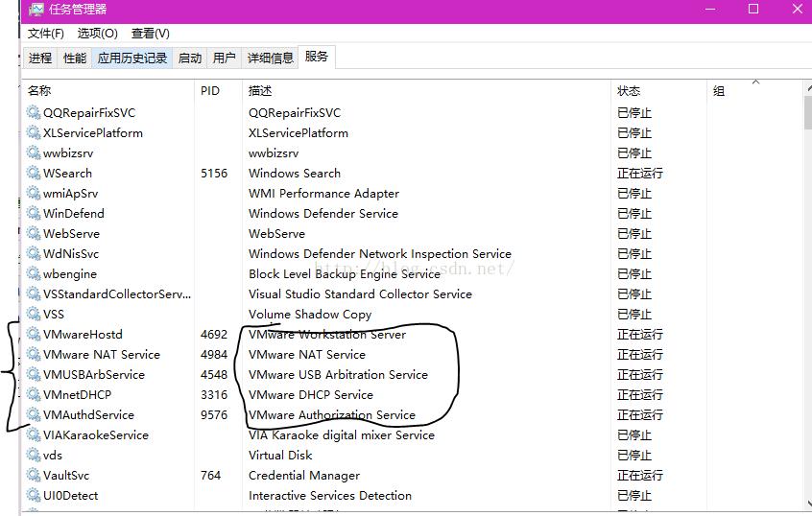Click the gear icon beside VSS

click(34, 315)
